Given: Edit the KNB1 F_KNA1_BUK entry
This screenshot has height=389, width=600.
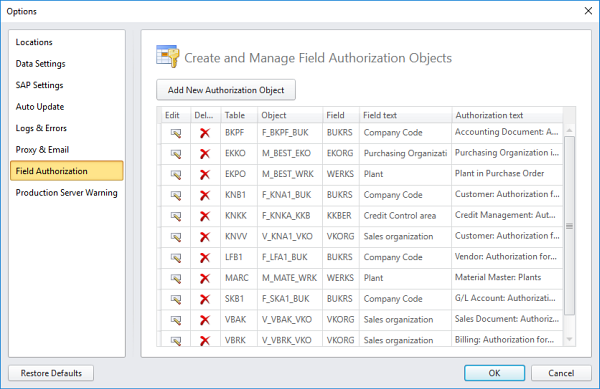Looking at the screenshot, I should [x=176, y=195].
